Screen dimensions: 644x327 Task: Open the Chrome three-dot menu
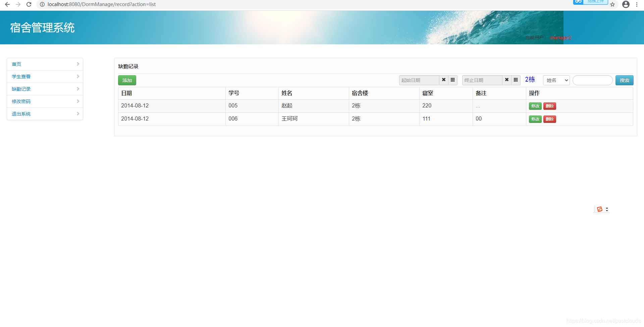point(637,4)
